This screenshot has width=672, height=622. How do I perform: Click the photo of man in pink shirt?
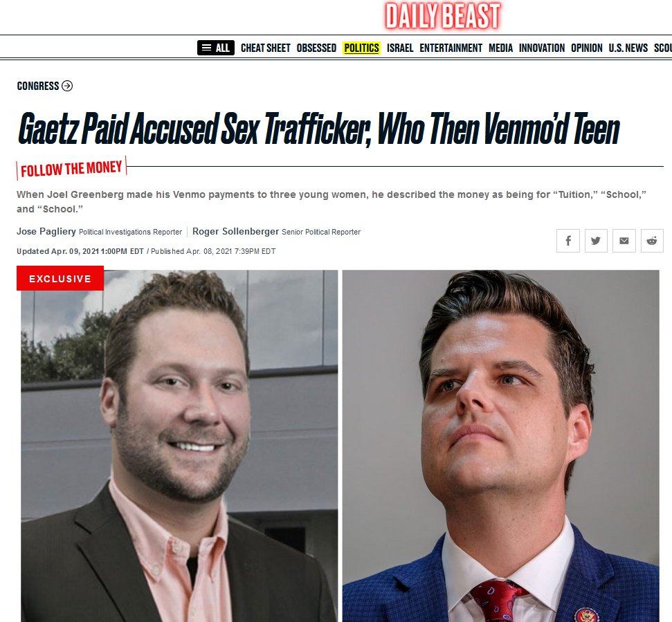click(x=179, y=446)
